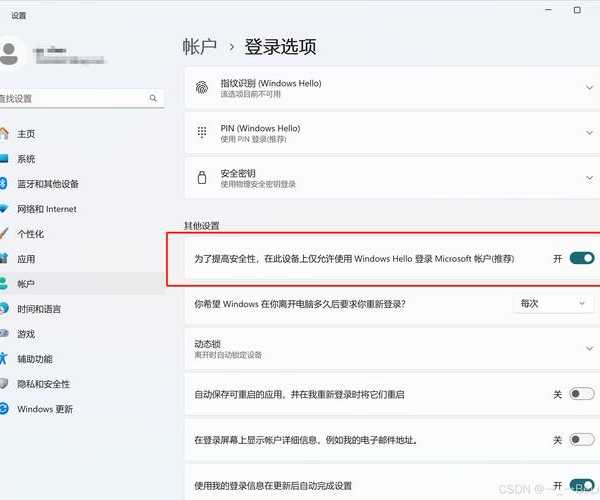600x500 pixels.
Task: Open 时间和语言 settings page
Action: tap(38, 309)
